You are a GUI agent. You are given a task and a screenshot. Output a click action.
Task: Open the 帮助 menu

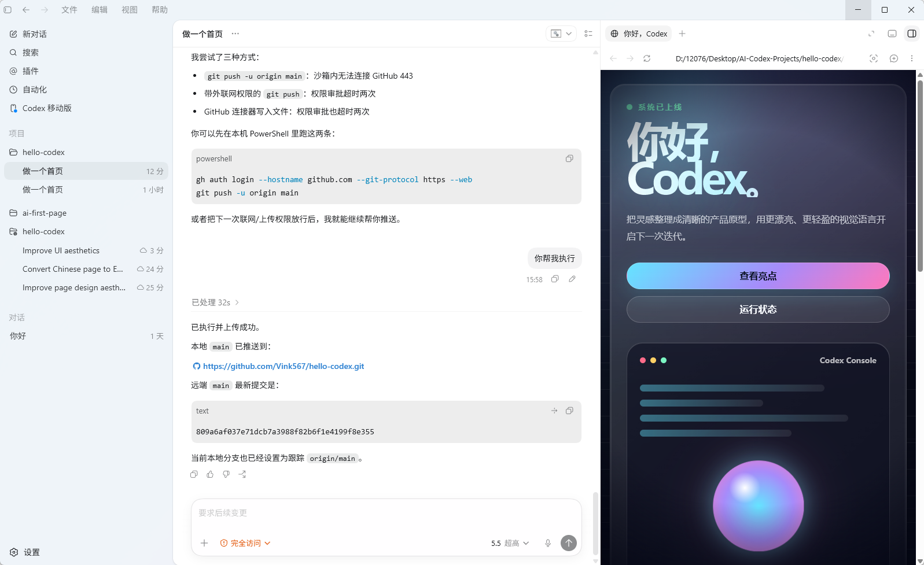[x=160, y=10]
